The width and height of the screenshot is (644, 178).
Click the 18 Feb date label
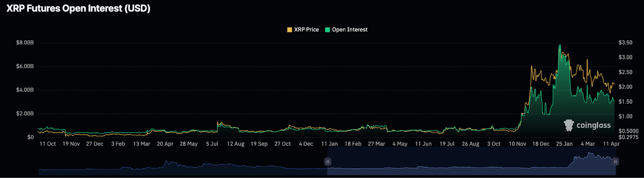click(x=353, y=144)
